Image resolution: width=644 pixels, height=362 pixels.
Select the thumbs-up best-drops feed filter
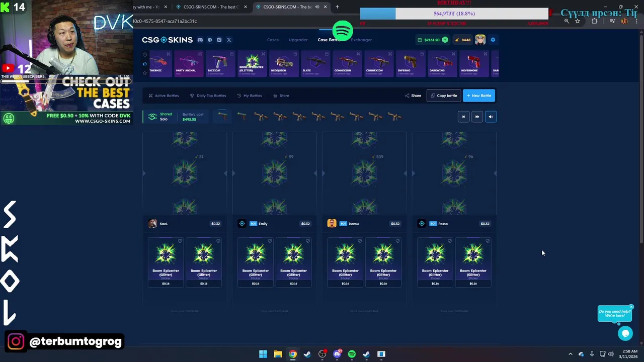(145, 63)
